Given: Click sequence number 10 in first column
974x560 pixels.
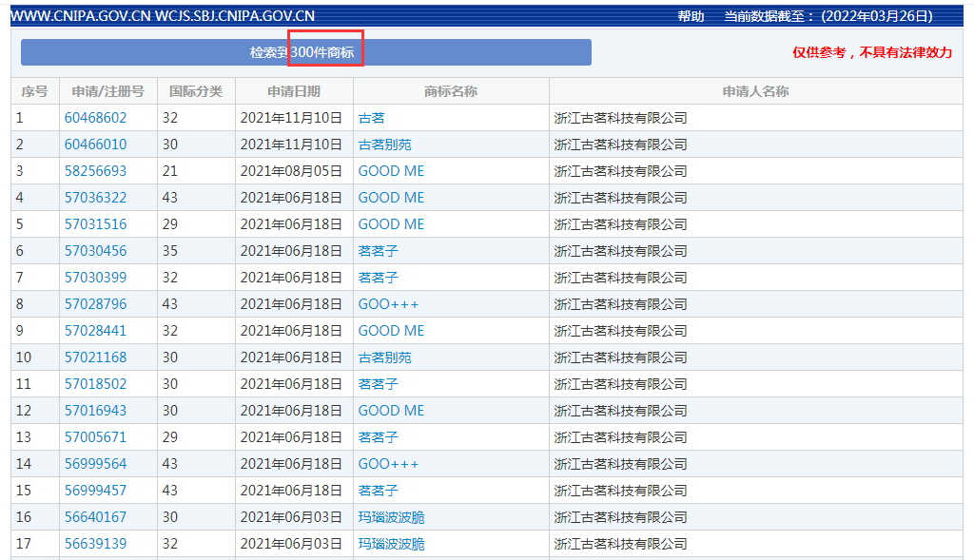Looking at the screenshot, I should coord(24,357).
